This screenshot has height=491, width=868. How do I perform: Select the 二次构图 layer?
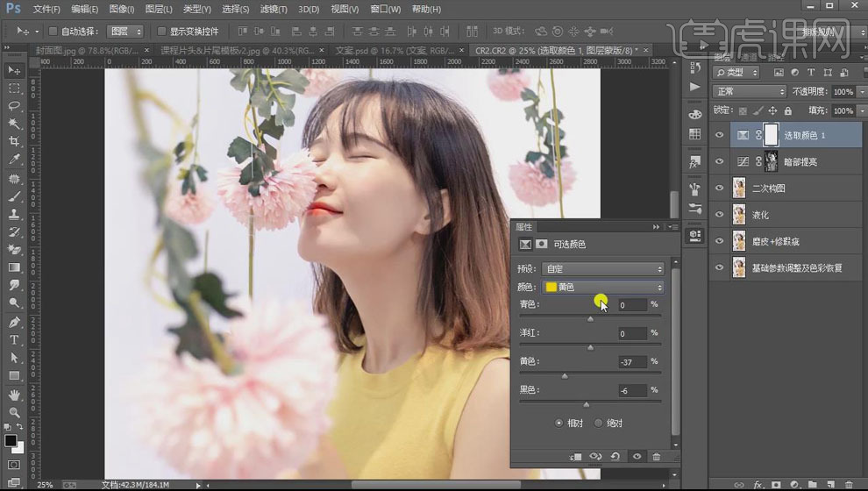click(x=769, y=189)
